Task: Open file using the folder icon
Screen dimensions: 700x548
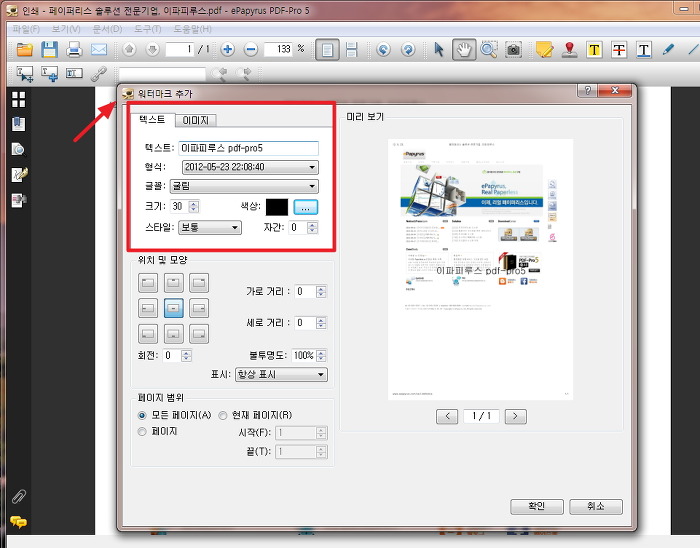Action: pyautogui.click(x=25, y=50)
